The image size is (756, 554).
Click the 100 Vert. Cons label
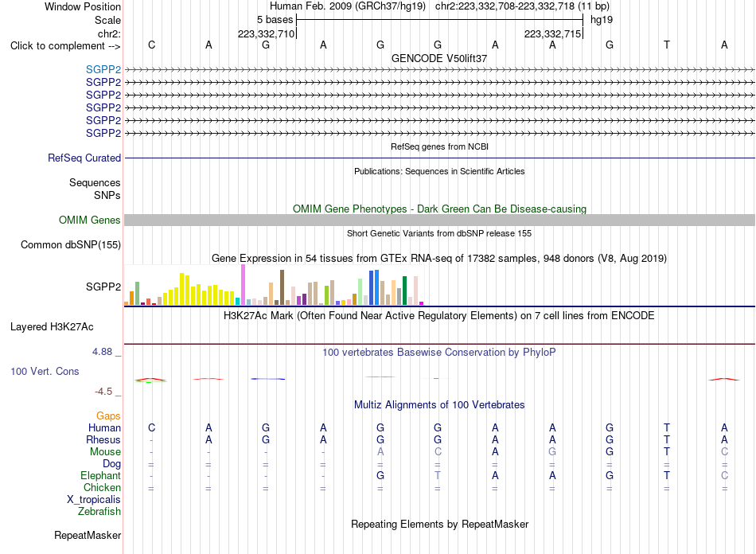coord(45,371)
